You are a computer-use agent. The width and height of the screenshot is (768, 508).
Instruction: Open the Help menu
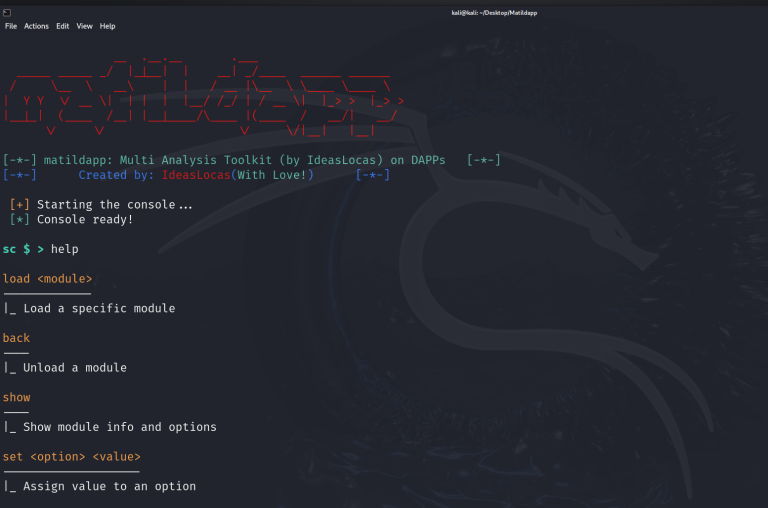[x=107, y=26]
